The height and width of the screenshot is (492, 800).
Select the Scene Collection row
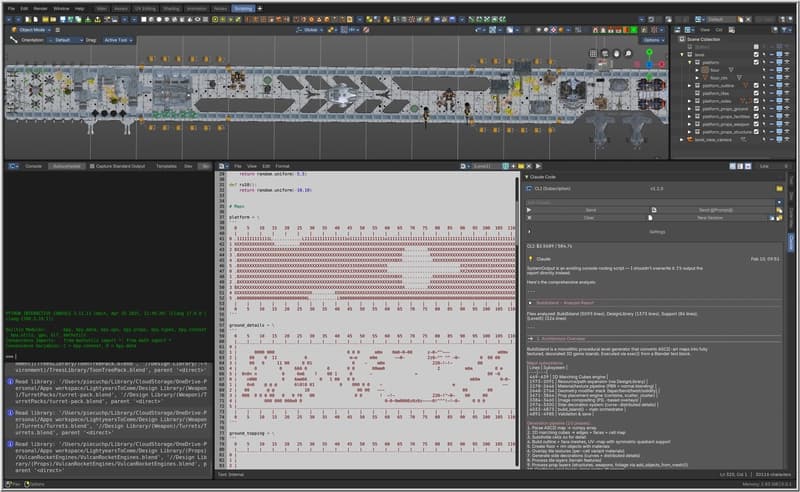tap(703, 39)
